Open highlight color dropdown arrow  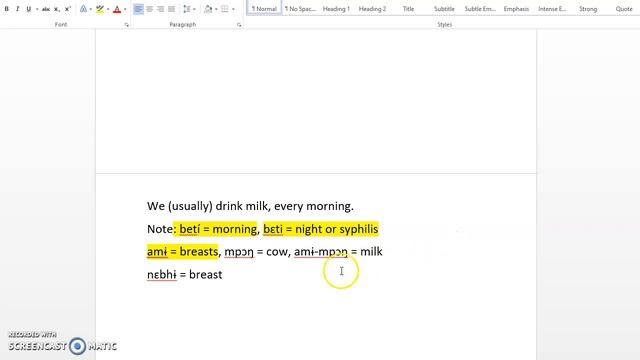point(108,9)
